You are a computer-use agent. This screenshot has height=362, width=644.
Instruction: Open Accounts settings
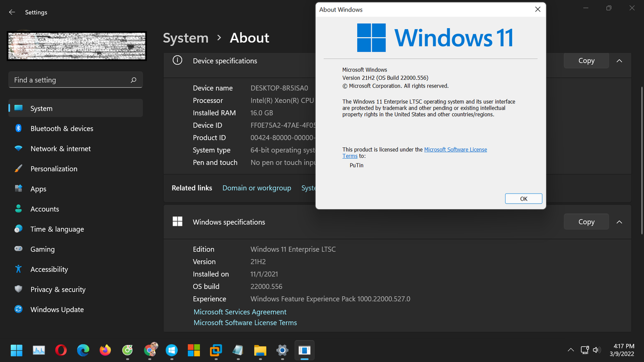(x=75, y=209)
